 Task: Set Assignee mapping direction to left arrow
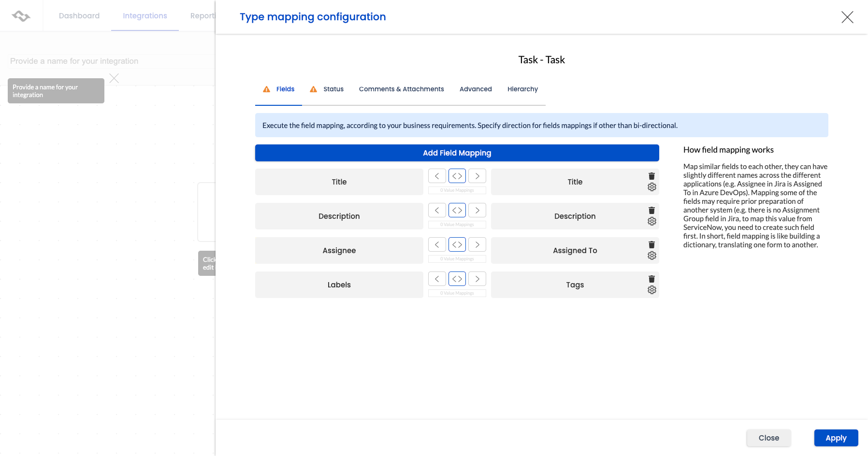coord(437,245)
